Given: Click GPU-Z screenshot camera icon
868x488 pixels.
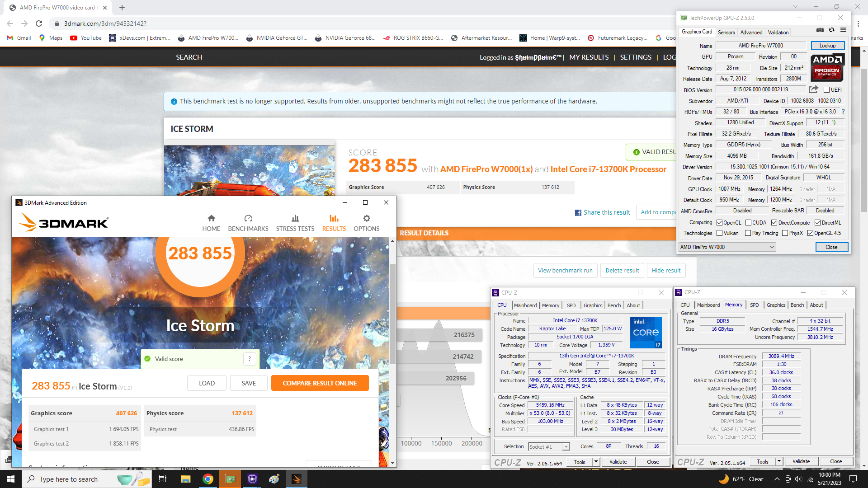Looking at the screenshot, I should 820,30.
